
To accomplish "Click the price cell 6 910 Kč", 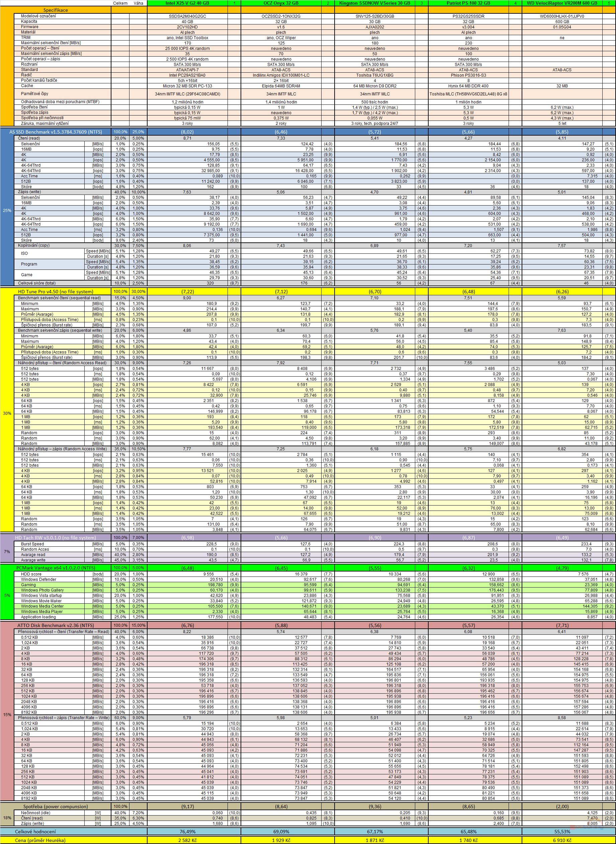I will (562, 840).
